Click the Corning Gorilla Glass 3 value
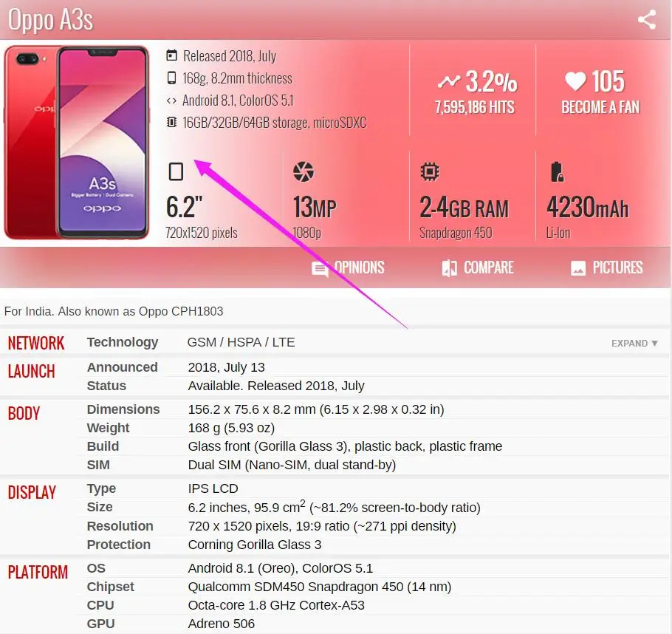Screen dimensions: 672x634 coord(255,545)
